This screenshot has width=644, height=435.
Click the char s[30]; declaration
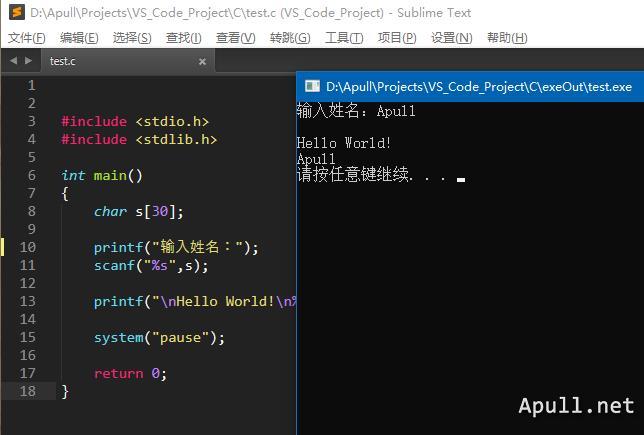tap(138, 212)
